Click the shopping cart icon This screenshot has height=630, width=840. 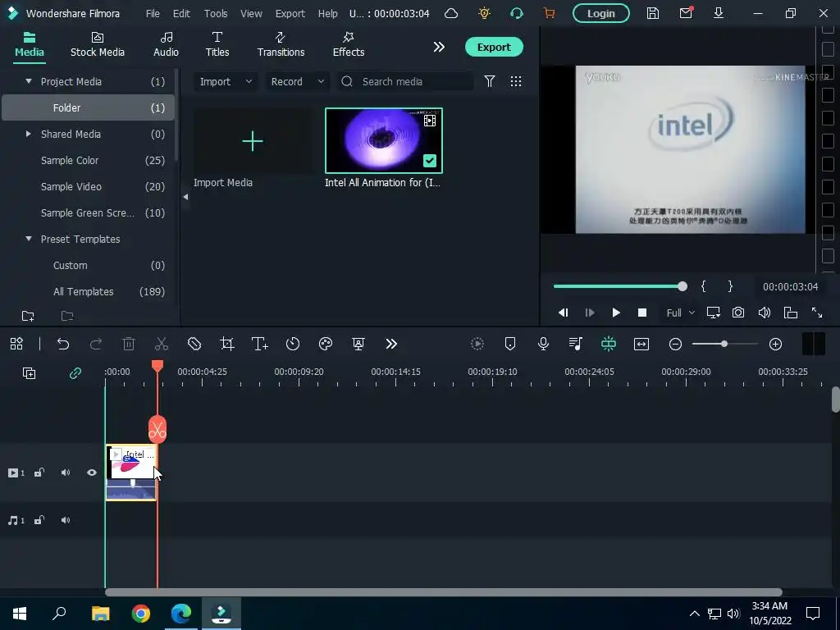(x=549, y=13)
